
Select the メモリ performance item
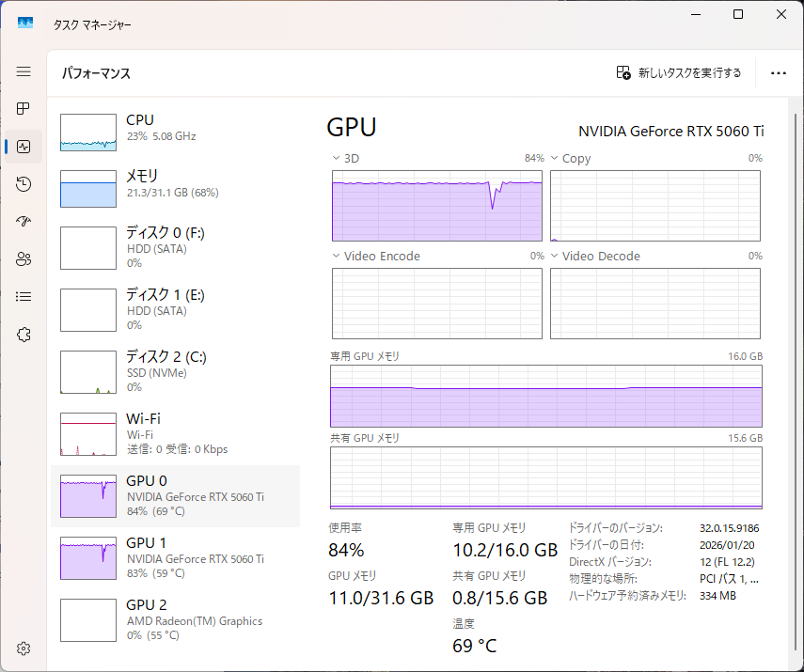[x=175, y=189]
